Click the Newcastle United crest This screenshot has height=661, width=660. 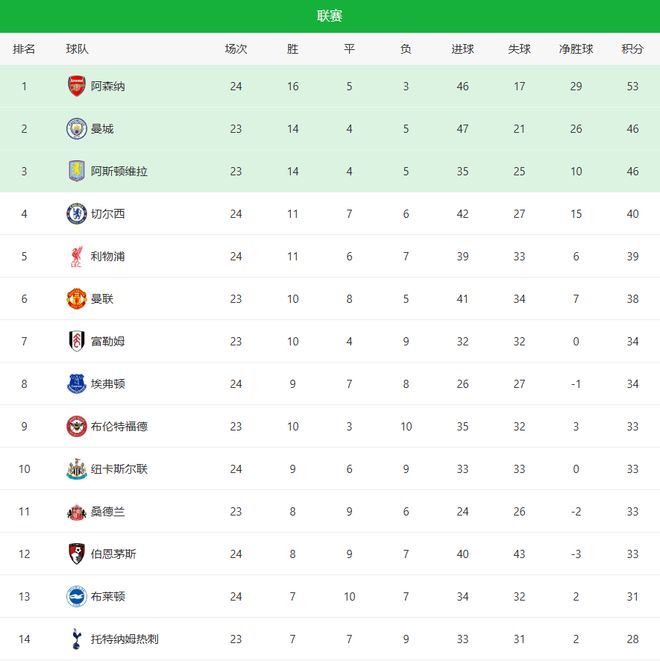[x=76, y=469]
